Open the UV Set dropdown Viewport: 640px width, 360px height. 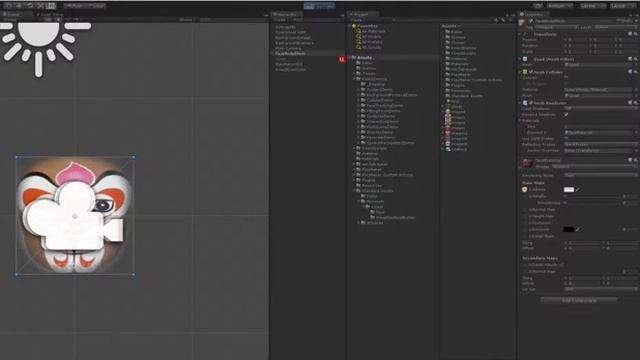coord(600,289)
